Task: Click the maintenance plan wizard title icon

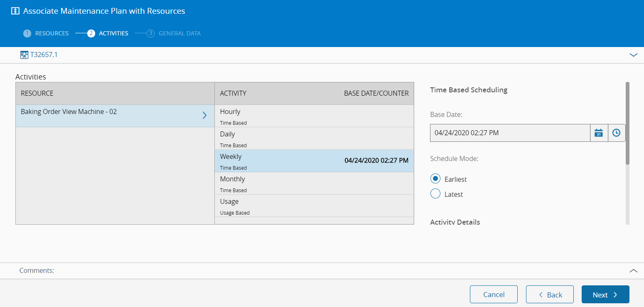Action: coord(15,11)
